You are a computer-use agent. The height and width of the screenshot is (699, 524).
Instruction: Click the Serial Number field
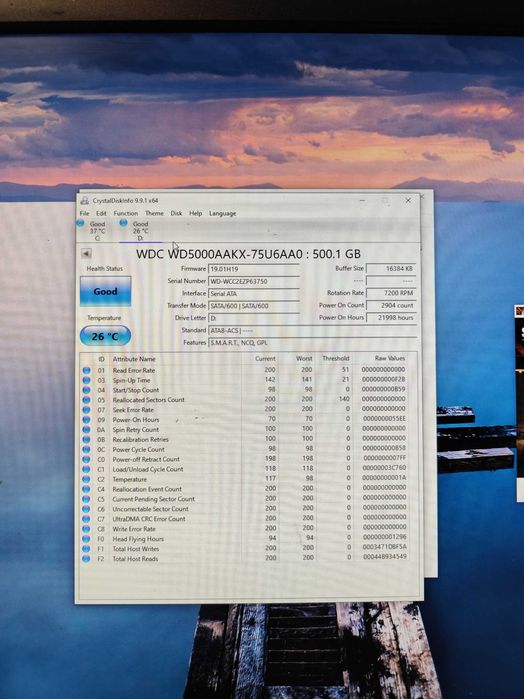pyautogui.click(x=253, y=281)
